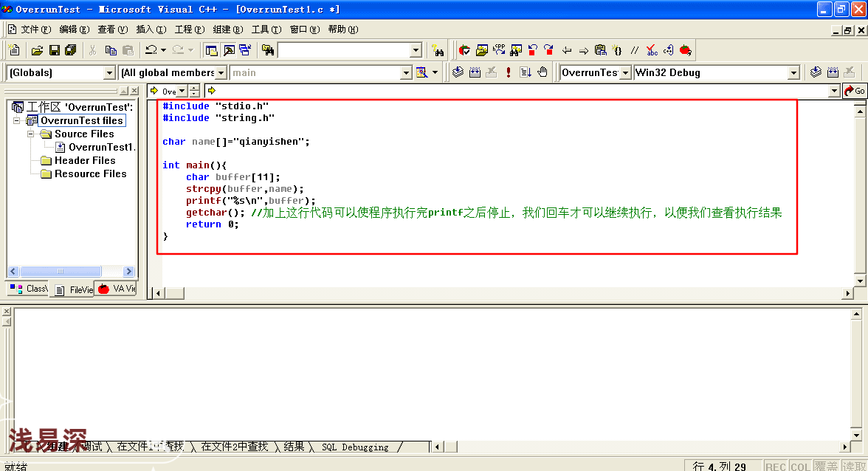
Task: Click the open corresponding h/cpp file icon
Action: [499, 50]
